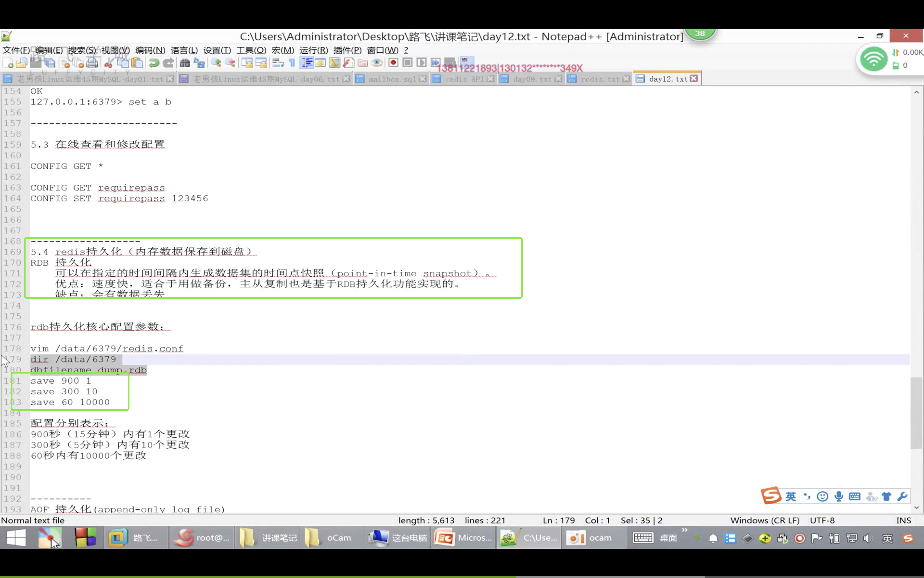Click the Zoom In magnifier icon
924x578 pixels.
click(216, 63)
